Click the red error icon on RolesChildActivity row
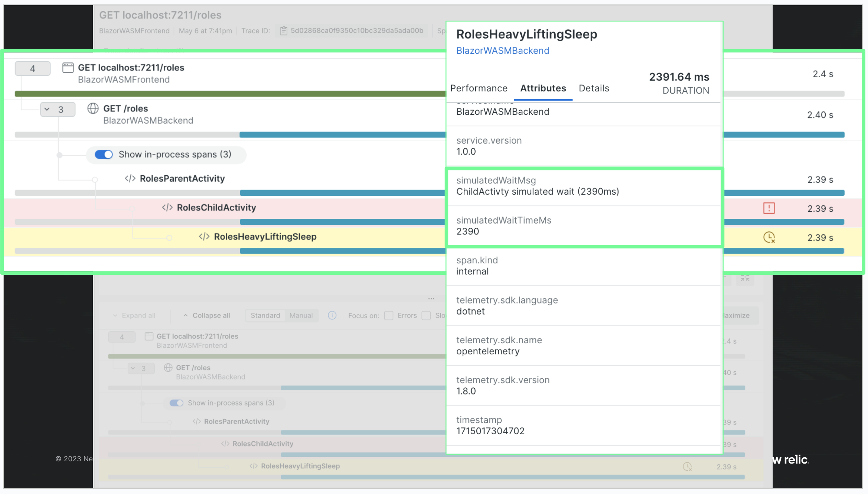This screenshot has width=868, height=494. 769,208
